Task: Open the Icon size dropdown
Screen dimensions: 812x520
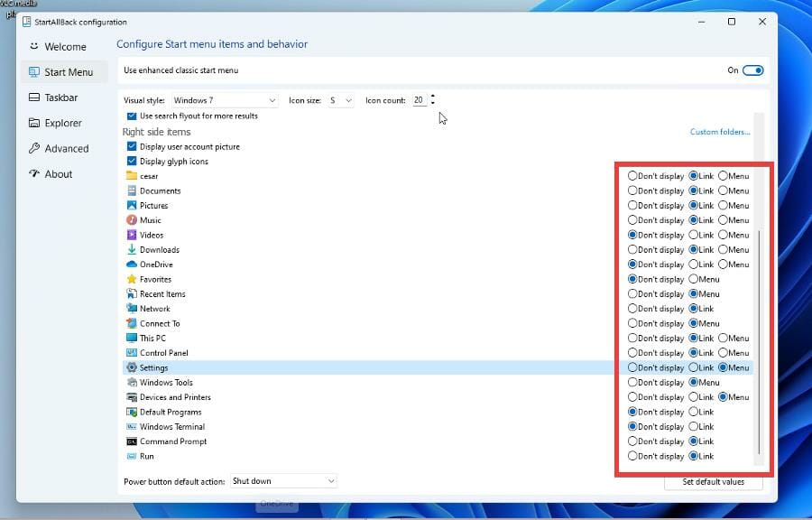Action: coord(341,100)
